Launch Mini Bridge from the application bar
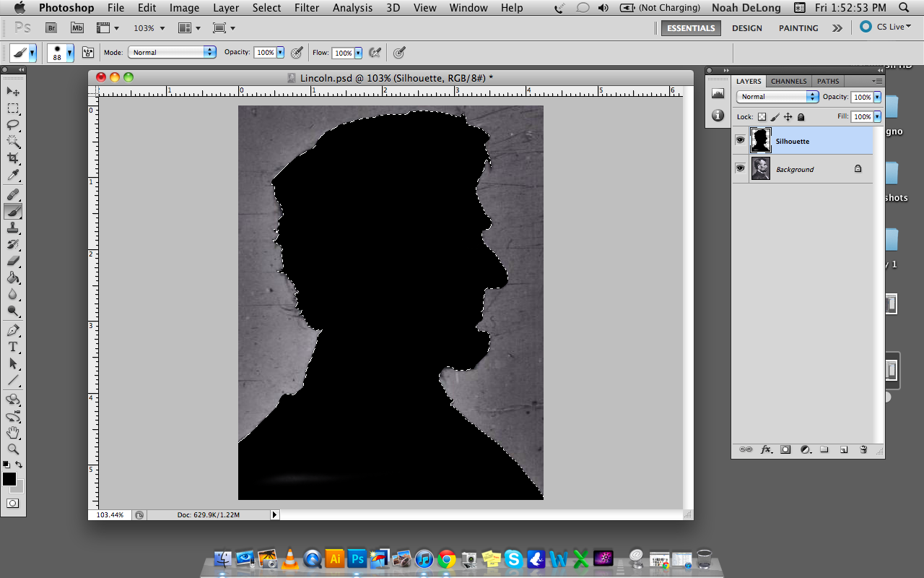The image size is (924, 578). 77,28
